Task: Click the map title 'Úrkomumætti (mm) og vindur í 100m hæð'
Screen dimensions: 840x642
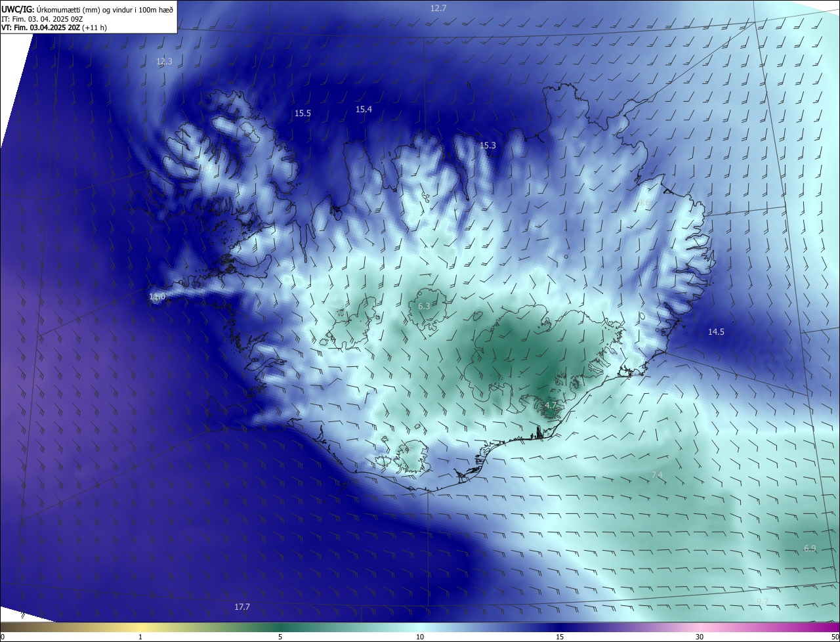Action: [x=105, y=10]
